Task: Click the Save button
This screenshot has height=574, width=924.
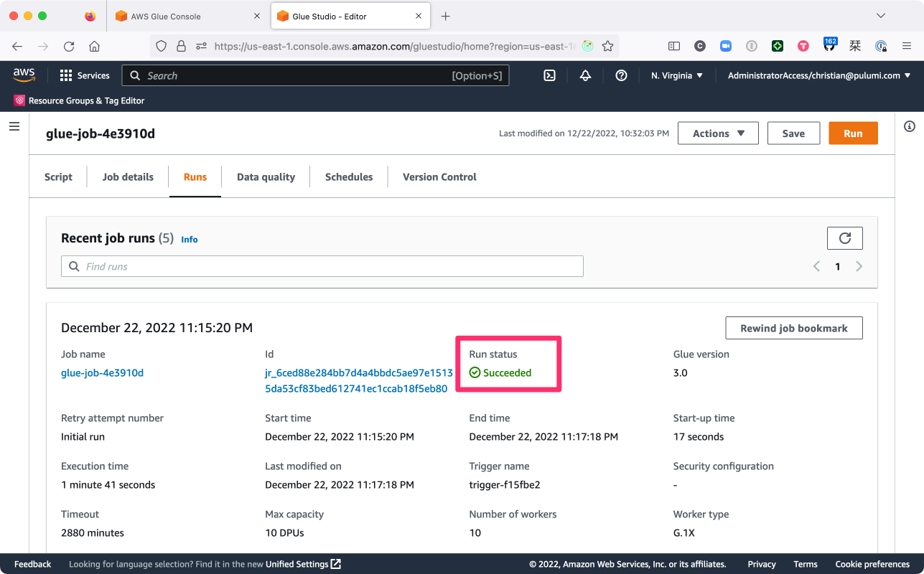Action: point(793,133)
